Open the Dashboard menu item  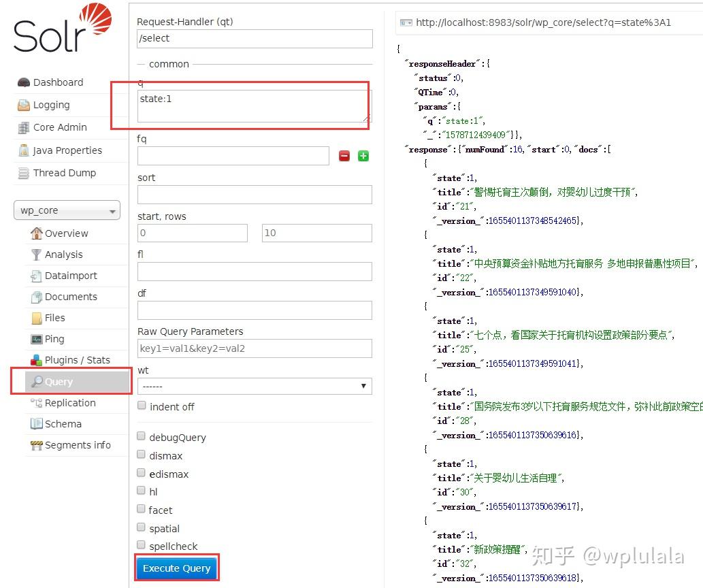58,82
